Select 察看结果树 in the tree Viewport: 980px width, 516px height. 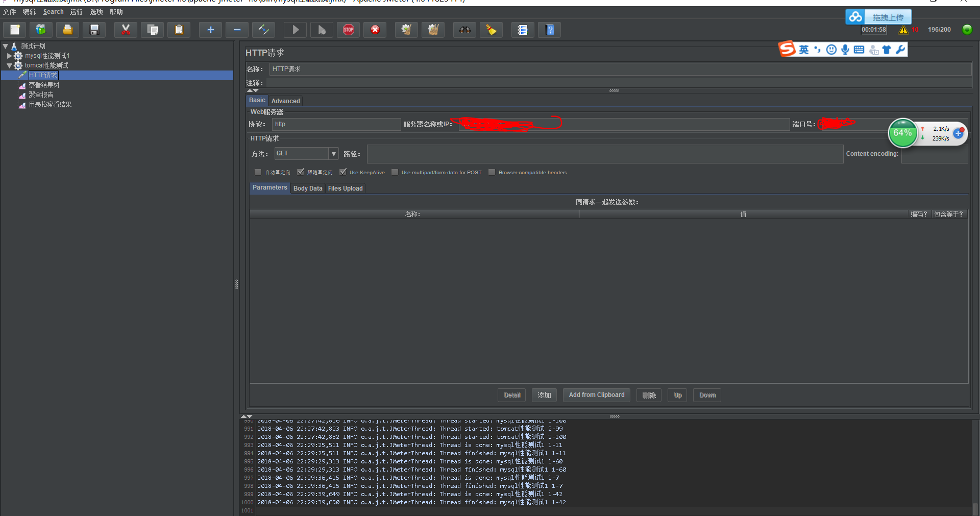[x=44, y=85]
